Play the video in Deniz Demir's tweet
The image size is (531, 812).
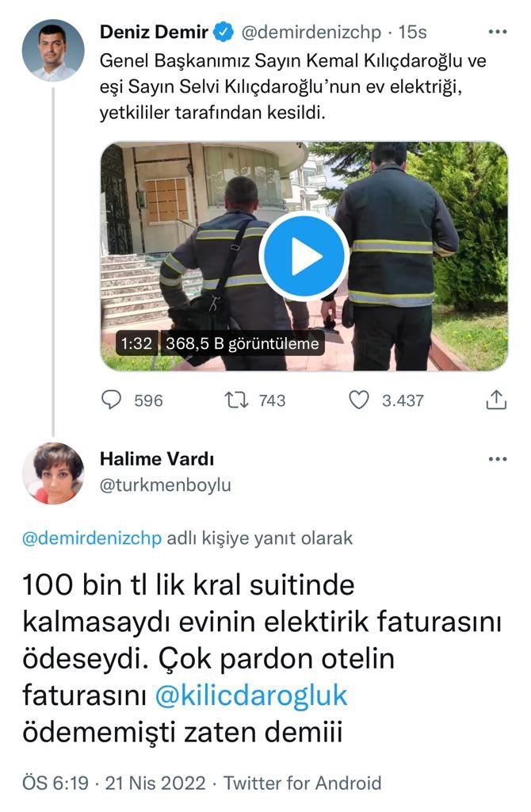point(304,256)
